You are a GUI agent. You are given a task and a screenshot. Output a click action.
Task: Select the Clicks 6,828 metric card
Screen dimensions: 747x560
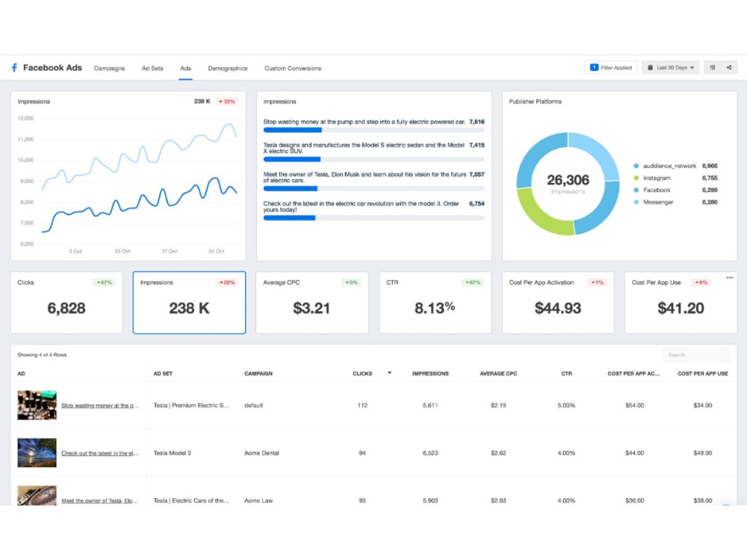click(66, 302)
